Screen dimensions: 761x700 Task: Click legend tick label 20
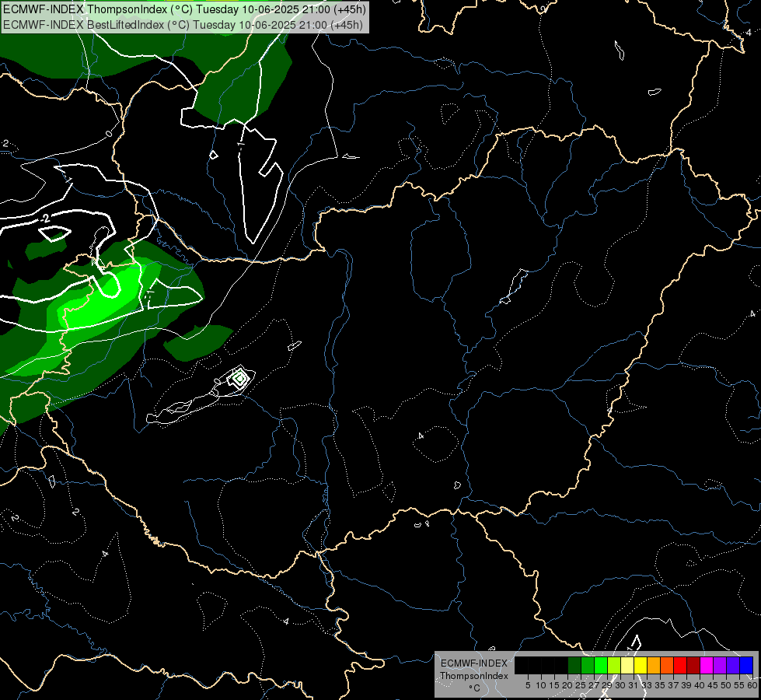[x=567, y=685]
